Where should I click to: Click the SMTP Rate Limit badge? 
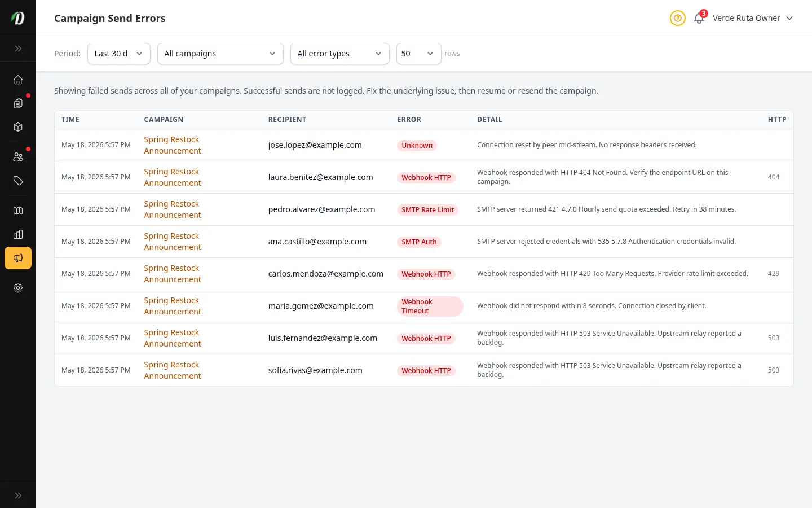coord(427,210)
